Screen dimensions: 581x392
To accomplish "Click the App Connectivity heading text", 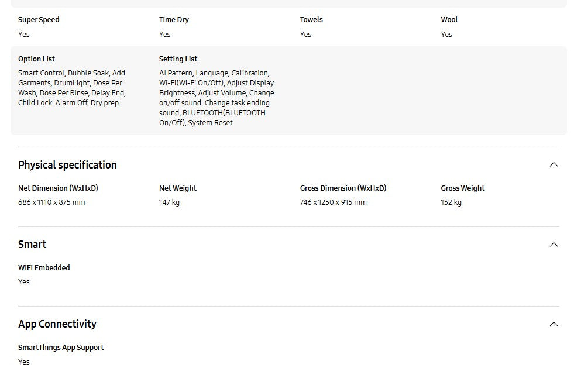I will pos(57,324).
